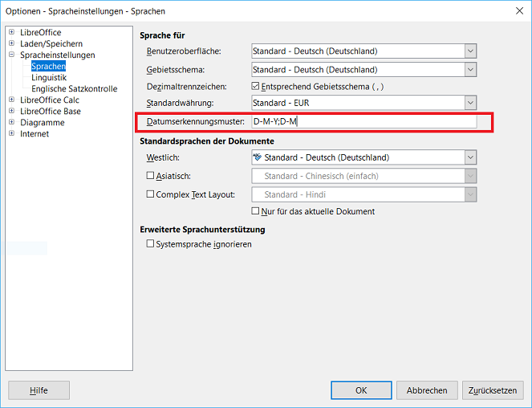This screenshot has width=532, height=408.
Task: Select Linguistik in the options tree
Action: (x=49, y=78)
